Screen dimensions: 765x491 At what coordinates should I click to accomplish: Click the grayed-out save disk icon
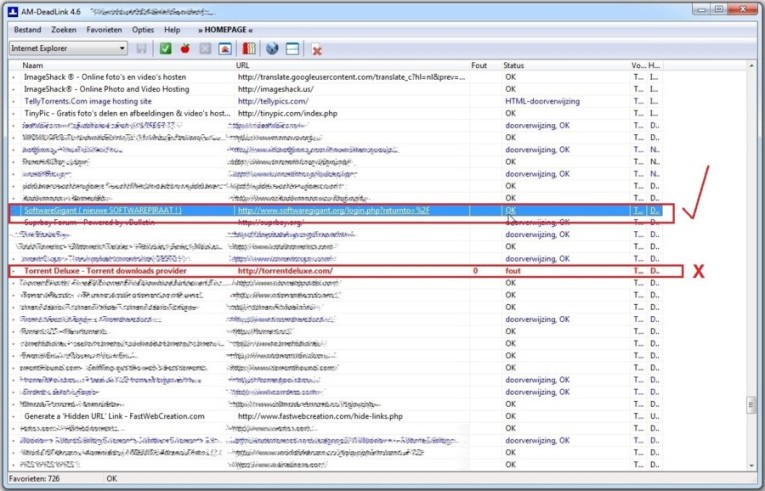142,48
